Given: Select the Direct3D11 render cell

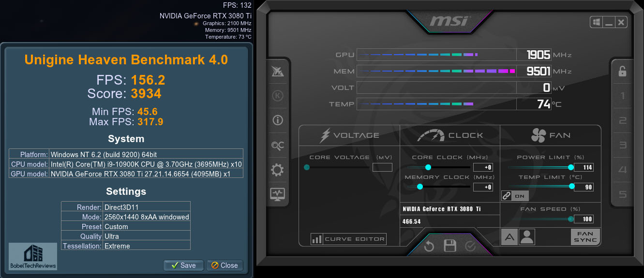Looking at the screenshot, I should click(x=147, y=207).
